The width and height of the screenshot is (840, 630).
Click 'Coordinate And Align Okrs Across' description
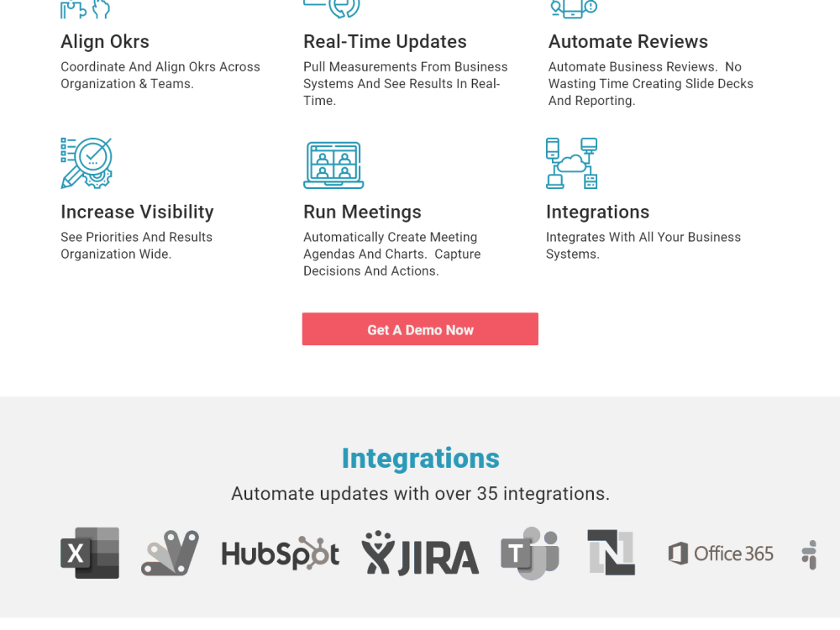[x=160, y=75]
